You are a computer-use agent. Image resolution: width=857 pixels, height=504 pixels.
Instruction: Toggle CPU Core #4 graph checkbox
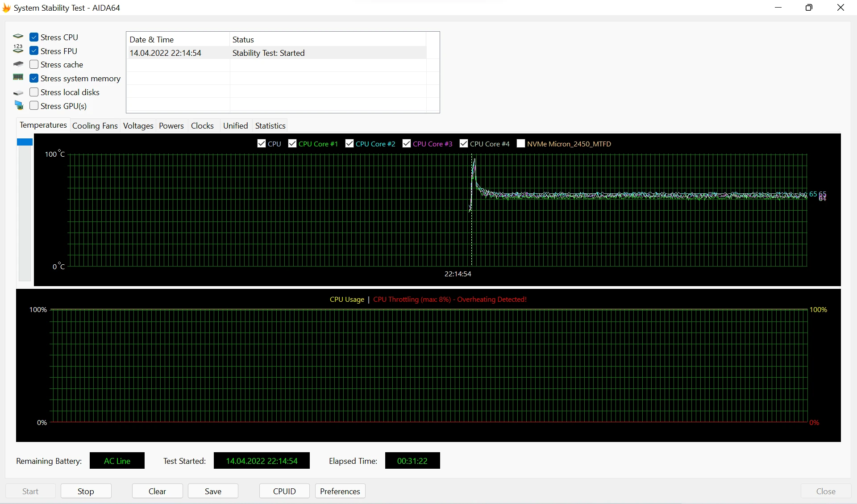click(464, 143)
